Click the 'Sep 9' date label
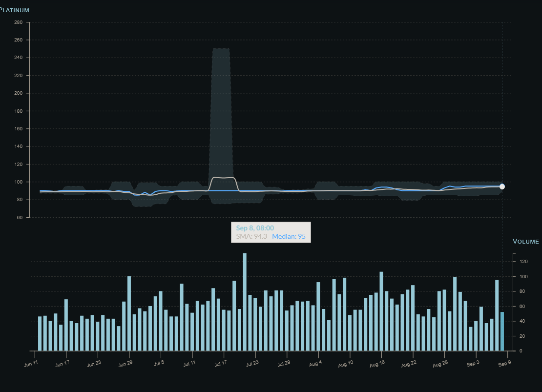This screenshot has height=392, width=542. [504, 364]
